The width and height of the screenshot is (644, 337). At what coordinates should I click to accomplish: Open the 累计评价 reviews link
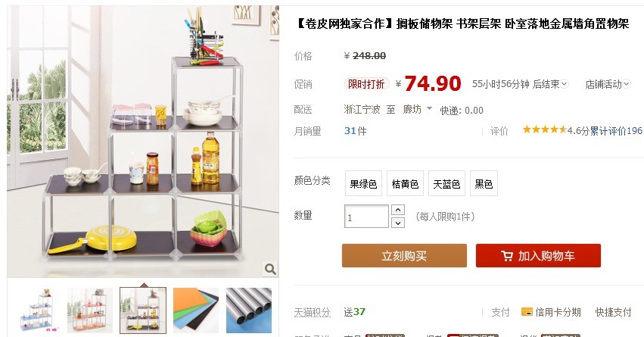(x=616, y=131)
